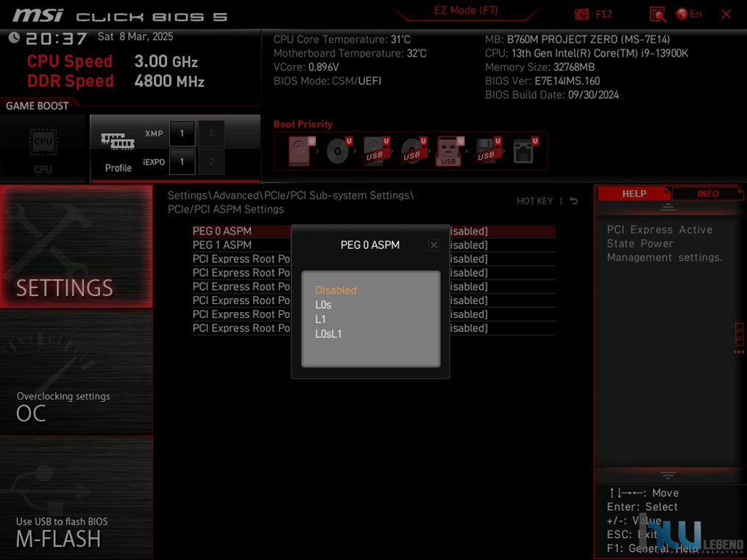Select the network boot device icon

point(525,151)
